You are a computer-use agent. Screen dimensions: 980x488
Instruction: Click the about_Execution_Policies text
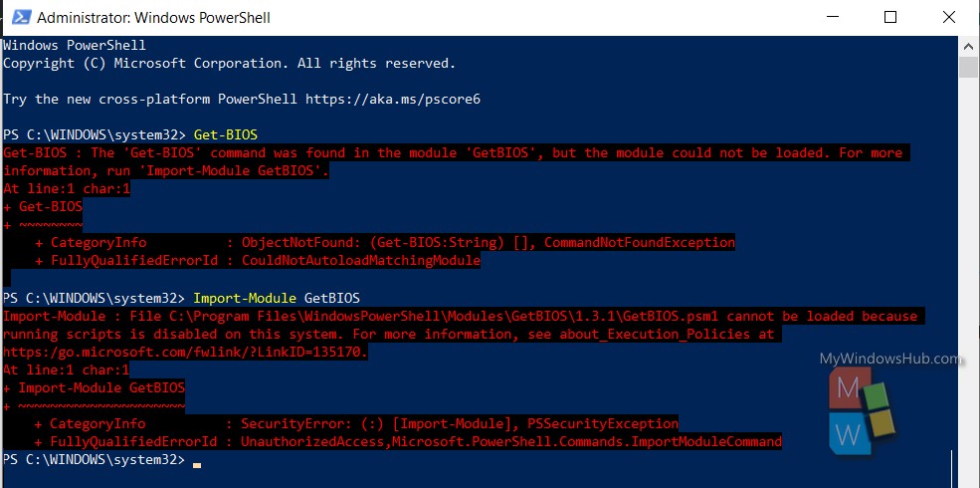(x=655, y=334)
